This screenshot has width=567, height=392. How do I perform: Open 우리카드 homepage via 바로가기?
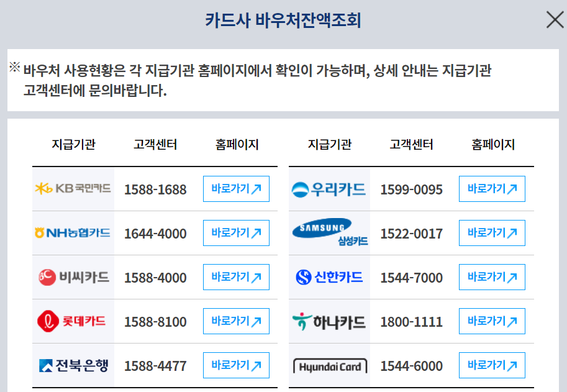492,189
